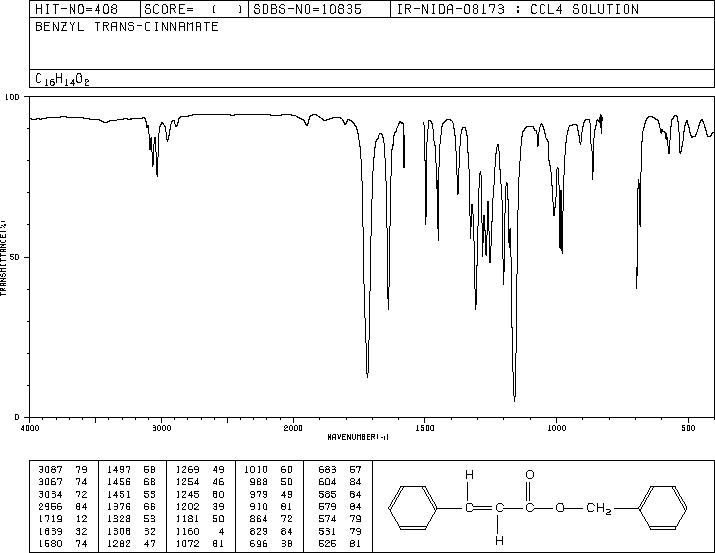The height and width of the screenshot is (553, 715).
Task: Select peak table entry 696
Action: tap(259, 543)
